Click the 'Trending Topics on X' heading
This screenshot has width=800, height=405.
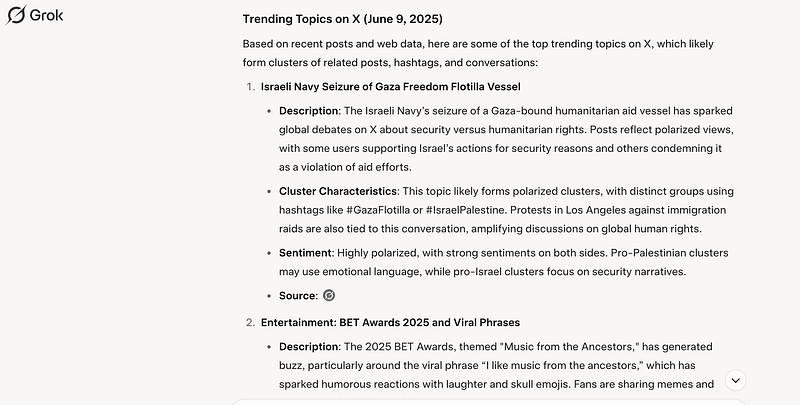[343, 19]
